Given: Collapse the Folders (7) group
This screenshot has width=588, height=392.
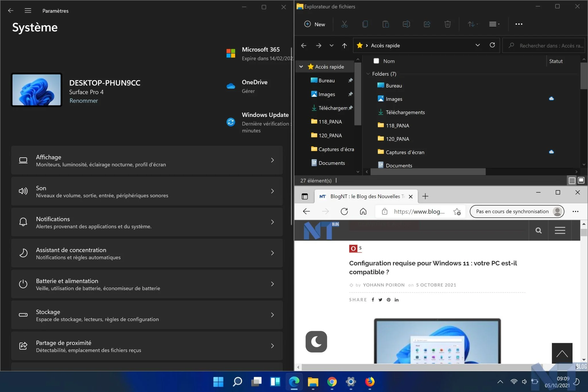Looking at the screenshot, I should 368,74.
